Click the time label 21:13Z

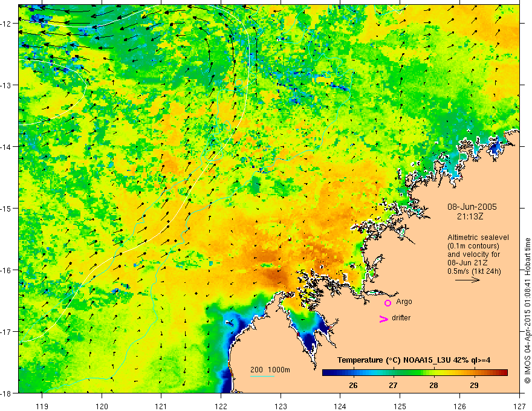470,216
